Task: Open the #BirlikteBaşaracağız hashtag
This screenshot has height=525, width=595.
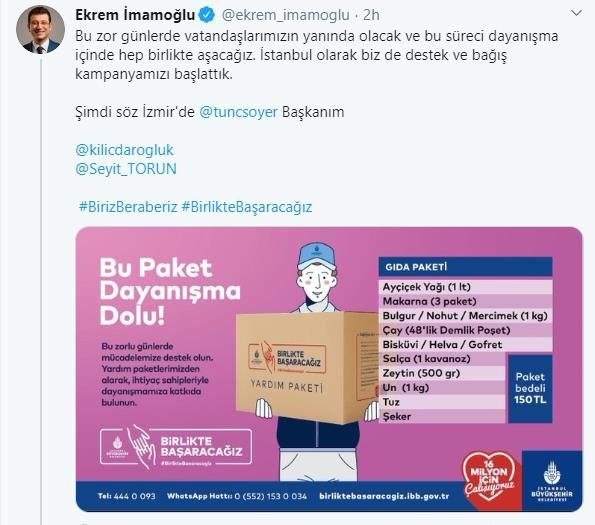Action: pyautogui.click(x=247, y=207)
